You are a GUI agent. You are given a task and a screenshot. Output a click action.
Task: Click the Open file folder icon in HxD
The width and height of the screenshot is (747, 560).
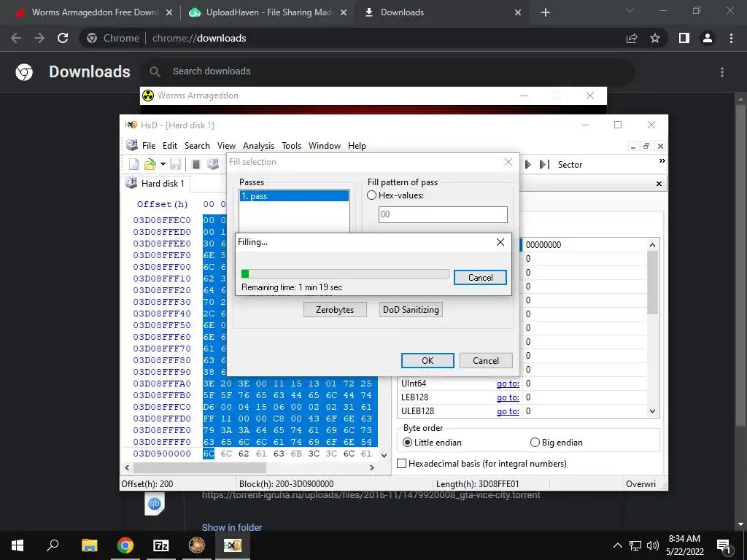click(150, 164)
